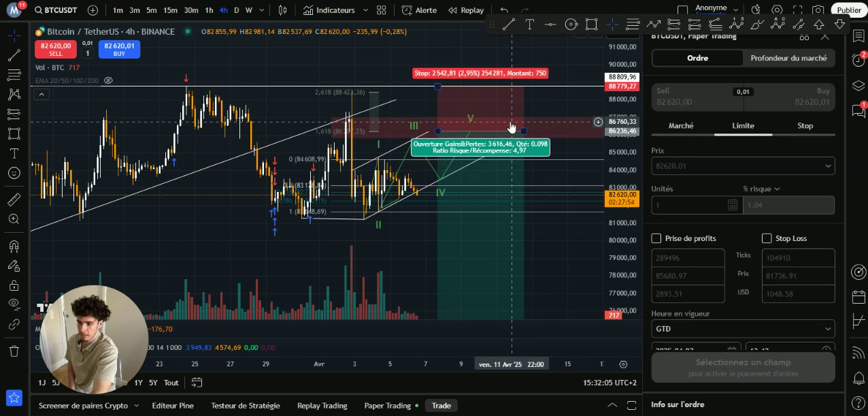This screenshot has width=868, height=416.
Task: Click the BTCUSDT symbol search
Action: coord(56,10)
